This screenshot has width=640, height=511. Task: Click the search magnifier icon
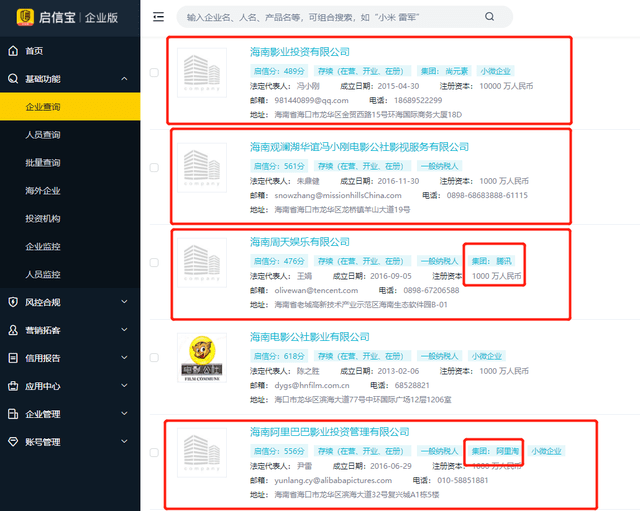(x=489, y=17)
